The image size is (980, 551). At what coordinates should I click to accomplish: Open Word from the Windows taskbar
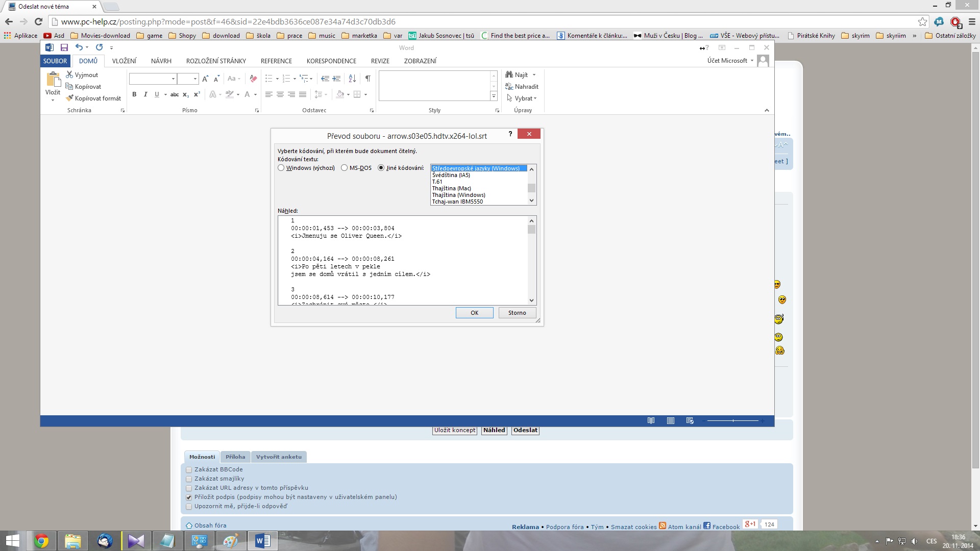pyautogui.click(x=262, y=541)
